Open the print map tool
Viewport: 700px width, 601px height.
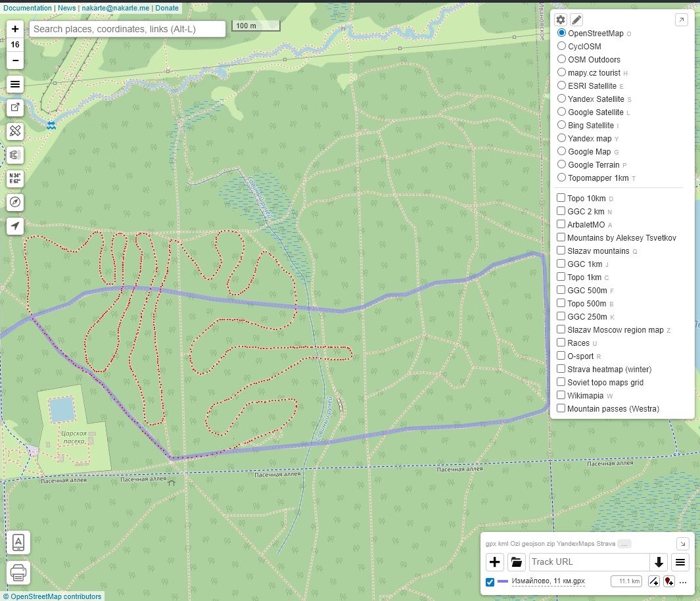[x=18, y=573]
